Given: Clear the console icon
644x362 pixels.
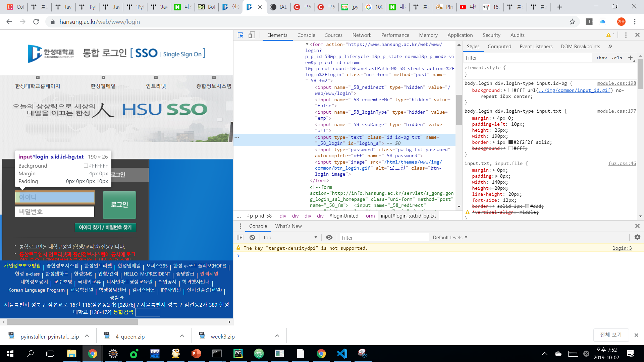Looking at the screenshot, I should 252,238.
